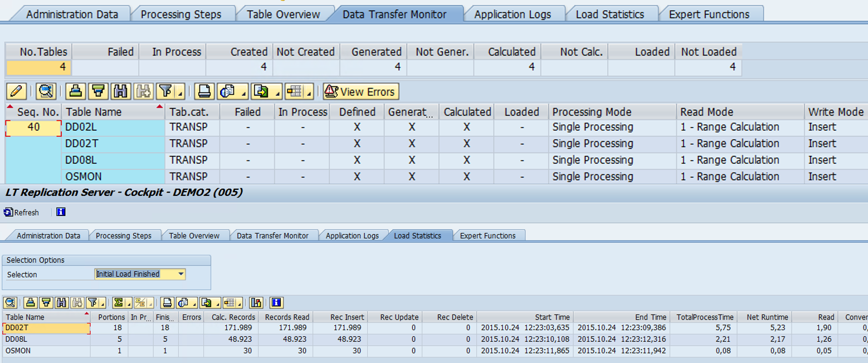Click the Print icon

coord(203,91)
